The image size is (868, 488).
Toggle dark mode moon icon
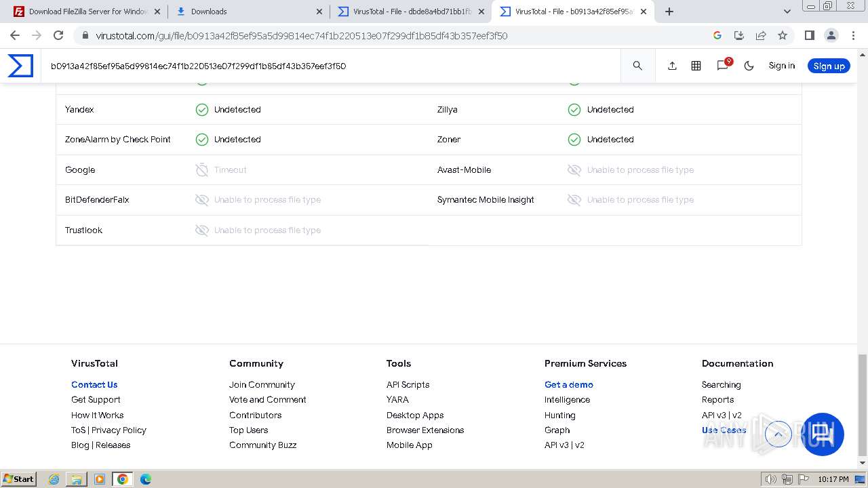click(749, 66)
